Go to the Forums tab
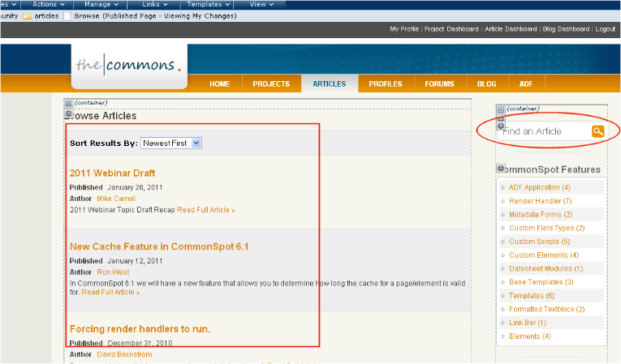This screenshot has height=364, width=621. [x=439, y=84]
